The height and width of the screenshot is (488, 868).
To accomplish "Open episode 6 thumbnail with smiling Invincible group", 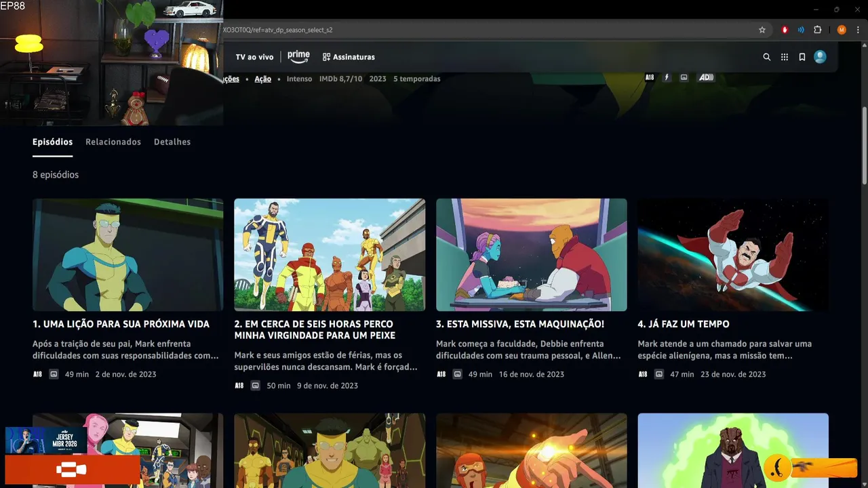I will [x=330, y=451].
